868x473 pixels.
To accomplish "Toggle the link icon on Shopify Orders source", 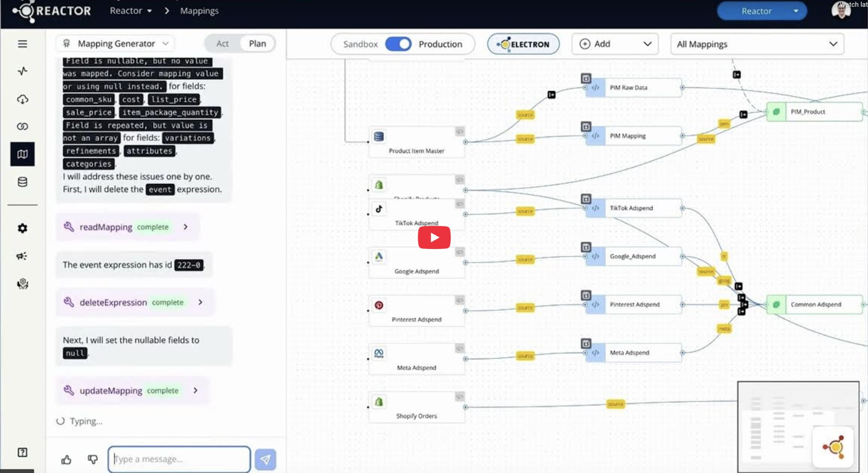I will pyautogui.click(x=459, y=397).
